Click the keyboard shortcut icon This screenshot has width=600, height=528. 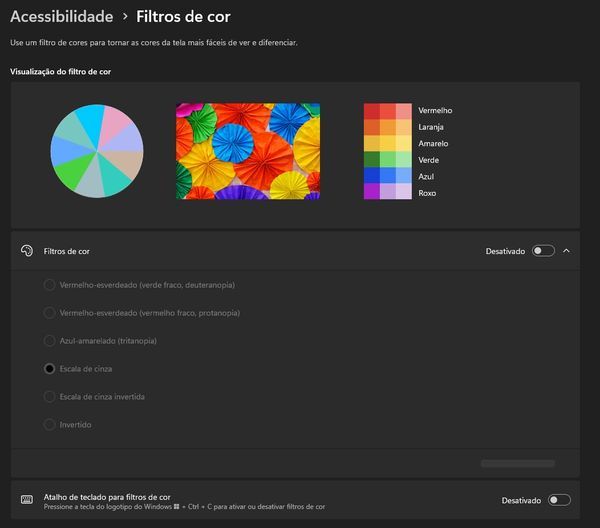click(x=27, y=500)
